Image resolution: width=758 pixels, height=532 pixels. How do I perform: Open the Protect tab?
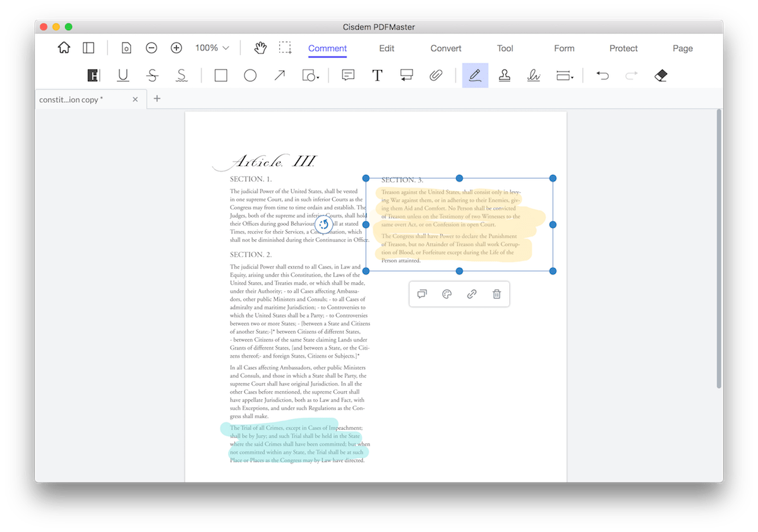623,49
